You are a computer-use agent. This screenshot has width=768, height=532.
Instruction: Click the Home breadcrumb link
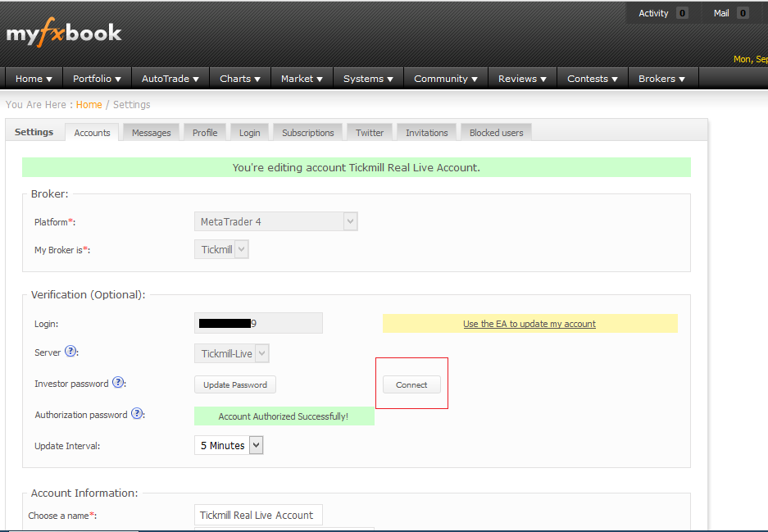89,104
